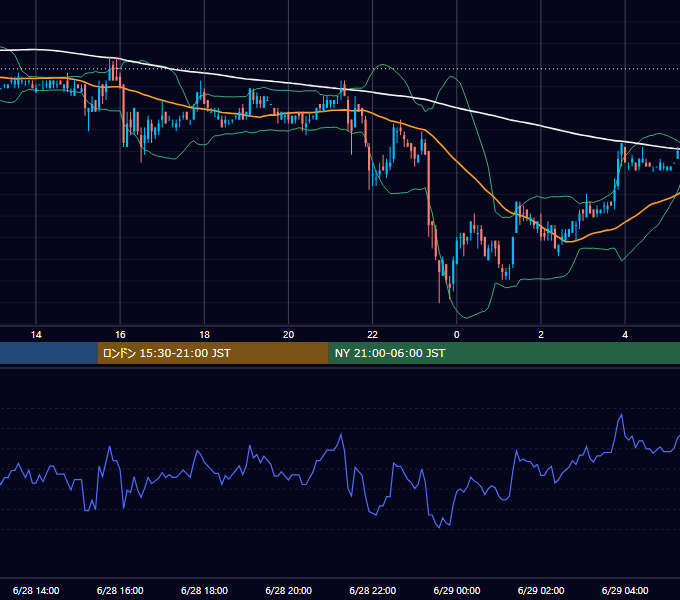
Task: Click hour label 22 on the price chart axis
Action: [373, 335]
